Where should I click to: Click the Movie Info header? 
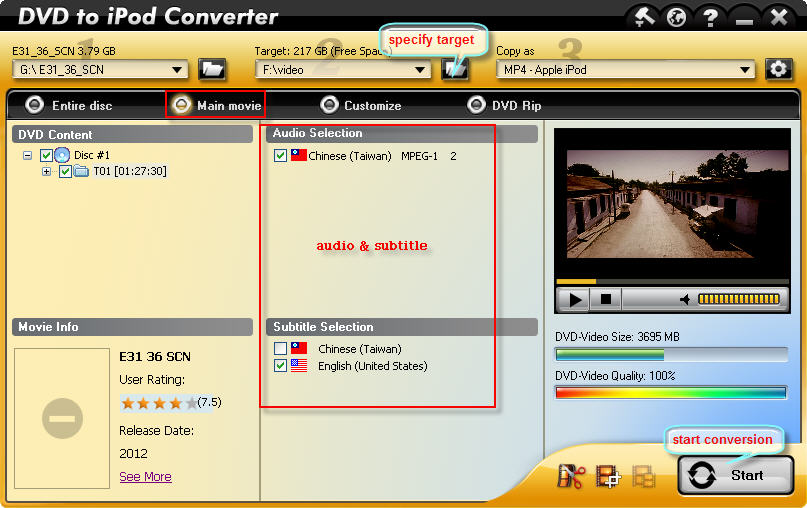tap(132, 327)
